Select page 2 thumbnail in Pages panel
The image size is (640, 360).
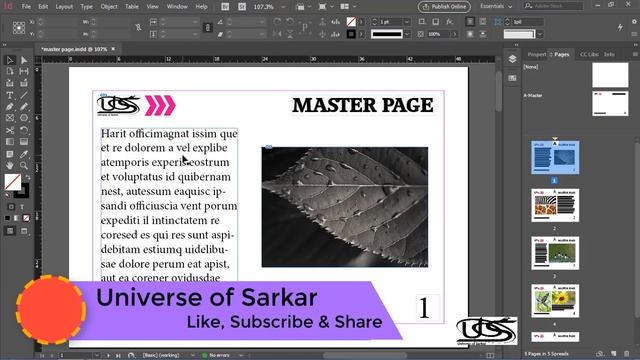coord(555,205)
